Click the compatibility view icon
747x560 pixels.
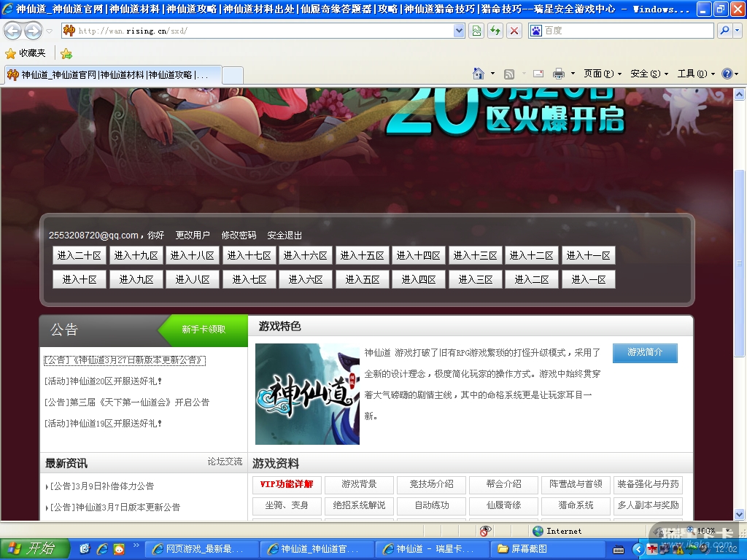coord(476,31)
